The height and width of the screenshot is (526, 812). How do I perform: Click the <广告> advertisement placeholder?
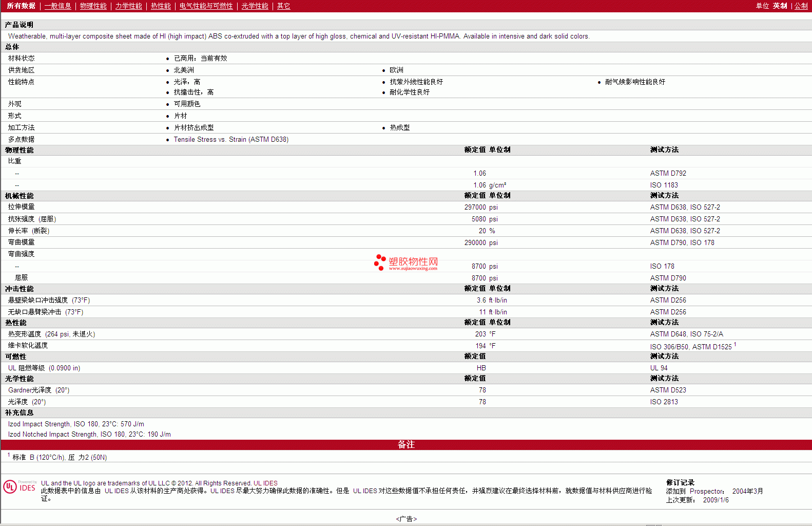pyautogui.click(x=406, y=519)
